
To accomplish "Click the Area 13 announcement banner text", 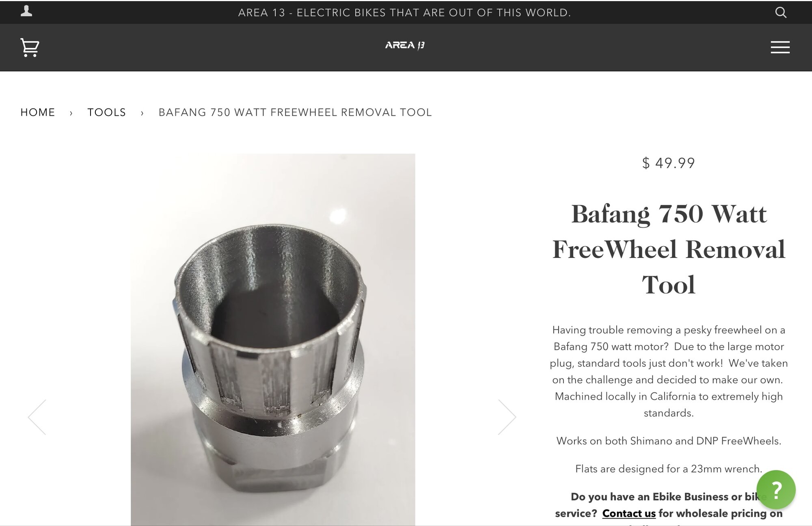I will pyautogui.click(x=404, y=13).
